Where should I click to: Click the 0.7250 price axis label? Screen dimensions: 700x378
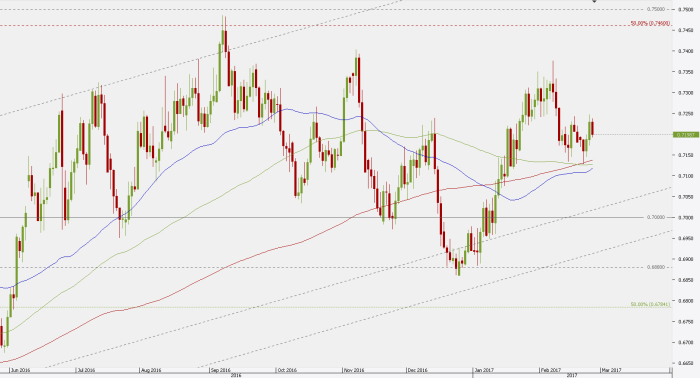(686, 113)
